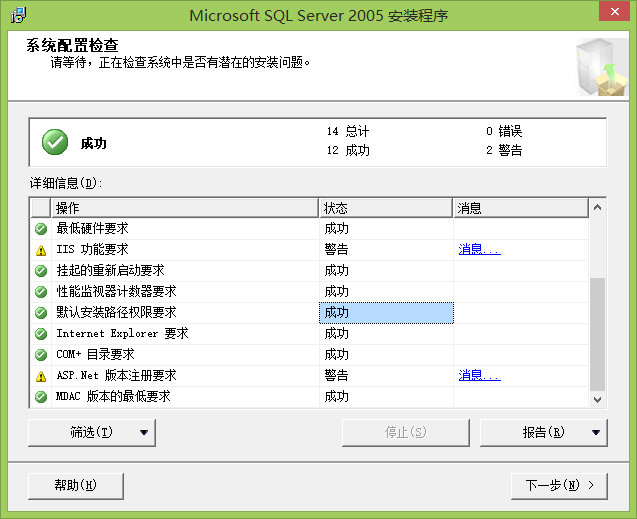Select the row ASP.Net 版本注册要求
Viewport: 637px width, 519px height.
(310, 376)
